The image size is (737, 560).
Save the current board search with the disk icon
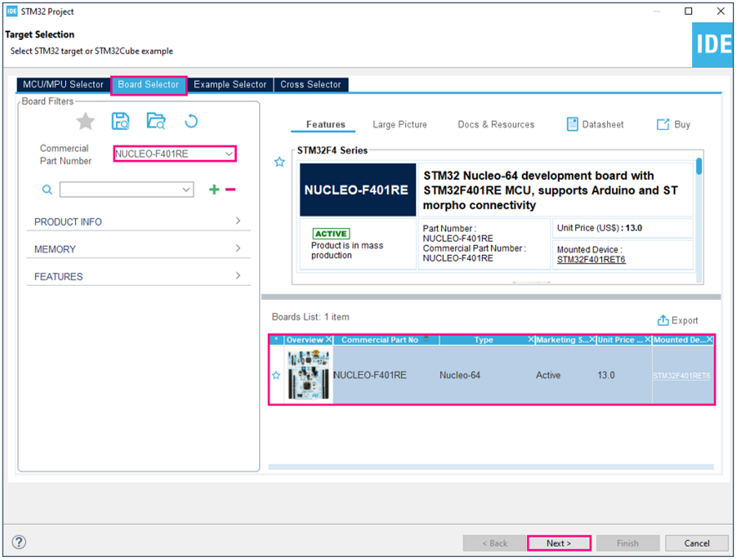click(x=120, y=121)
